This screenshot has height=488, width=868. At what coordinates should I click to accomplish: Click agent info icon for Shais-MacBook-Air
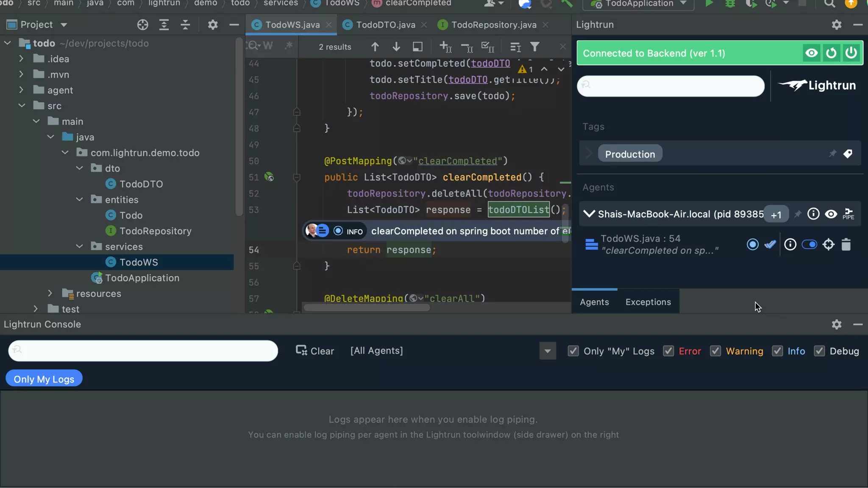pos(813,214)
